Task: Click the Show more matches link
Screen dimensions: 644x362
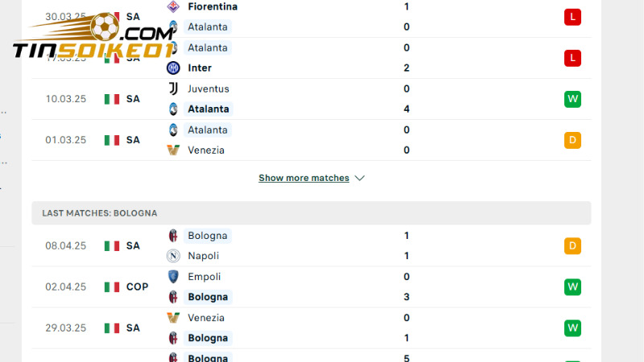Action: [x=303, y=178]
